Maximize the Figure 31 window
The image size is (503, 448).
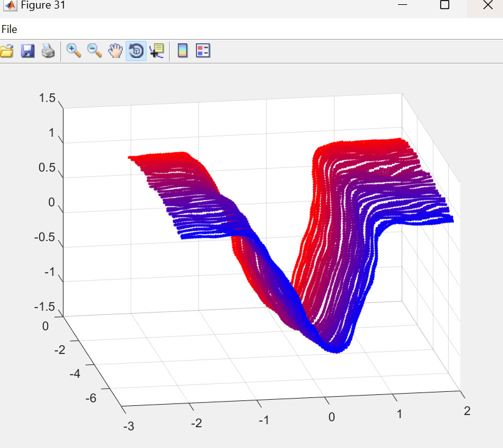(x=444, y=5)
